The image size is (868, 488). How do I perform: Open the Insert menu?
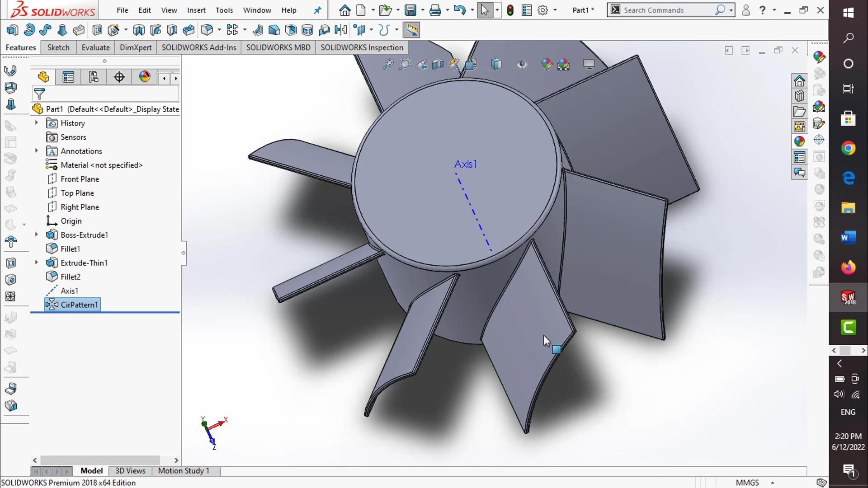click(196, 10)
